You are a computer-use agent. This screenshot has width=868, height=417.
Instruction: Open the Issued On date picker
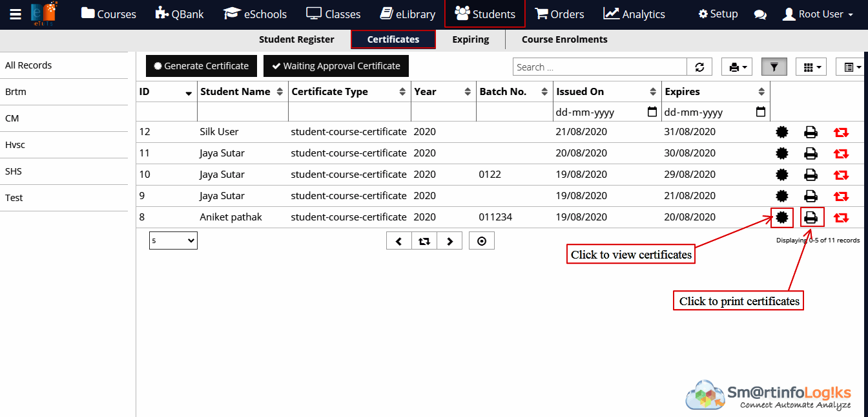tap(652, 112)
